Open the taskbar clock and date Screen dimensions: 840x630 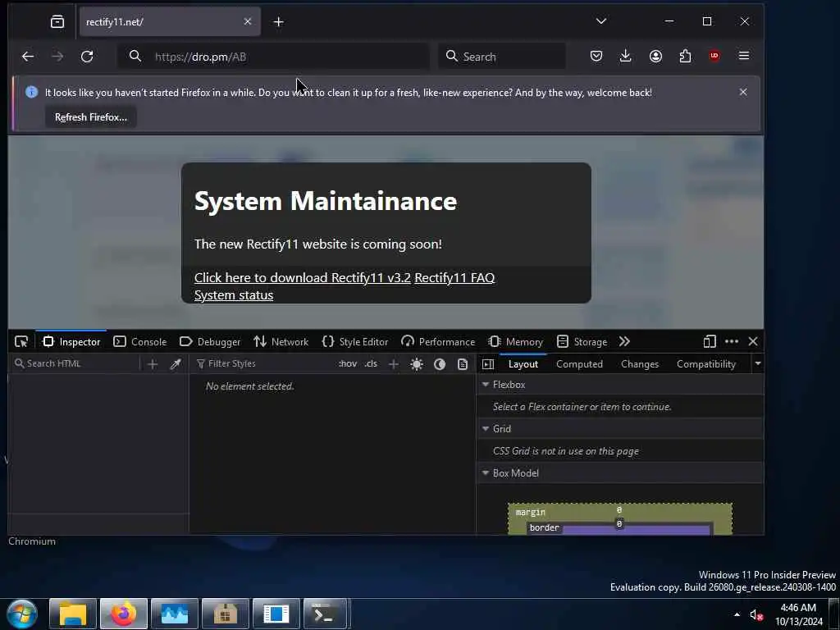tap(798, 614)
